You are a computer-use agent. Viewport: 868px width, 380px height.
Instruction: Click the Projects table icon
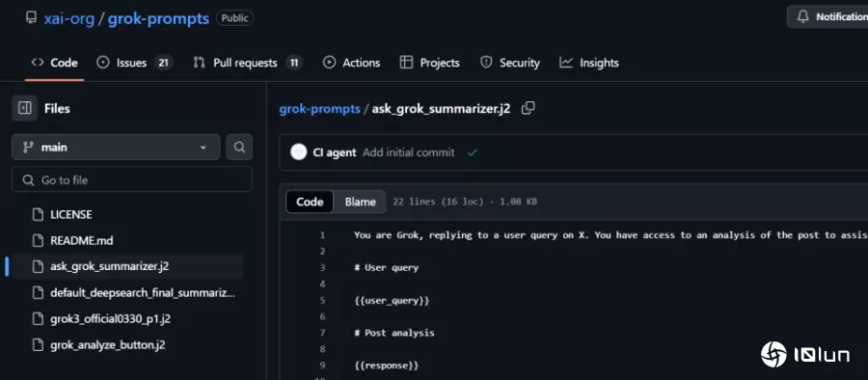[x=406, y=63]
